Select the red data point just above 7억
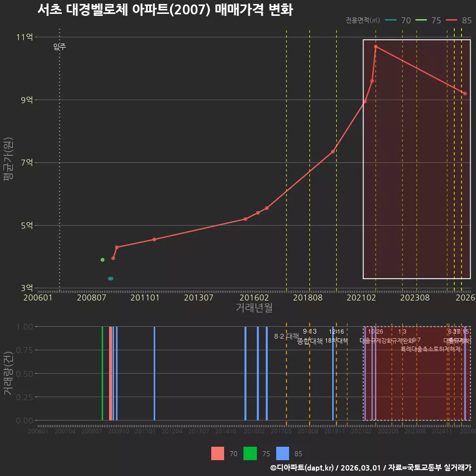Screen dimensions: 476x476 (333, 152)
